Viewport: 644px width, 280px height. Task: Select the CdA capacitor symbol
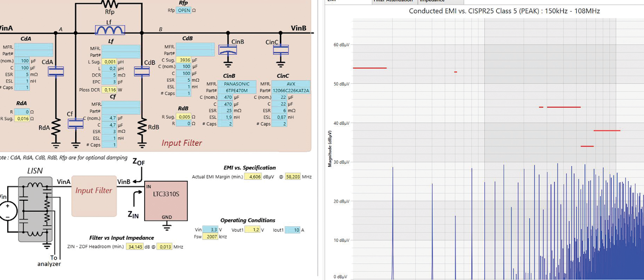(56, 71)
